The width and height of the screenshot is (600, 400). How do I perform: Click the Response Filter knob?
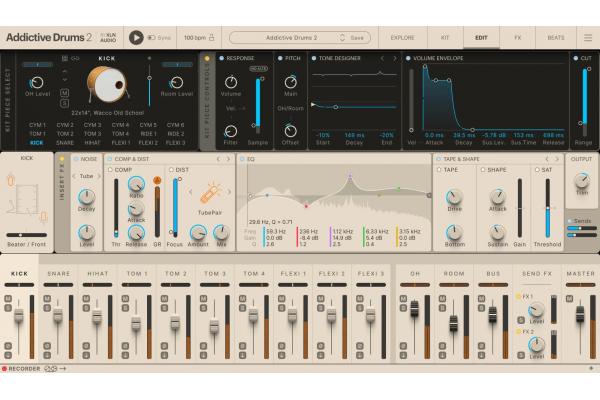pyautogui.click(x=230, y=131)
